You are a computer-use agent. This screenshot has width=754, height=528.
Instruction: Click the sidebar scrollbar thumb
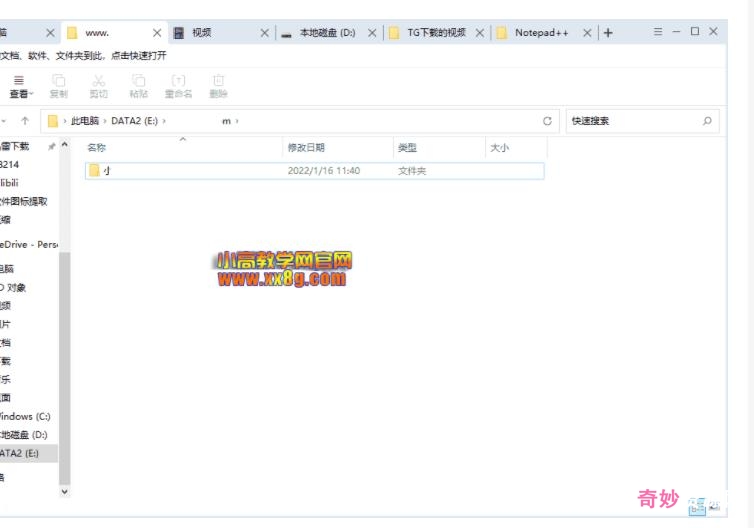tap(64, 368)
